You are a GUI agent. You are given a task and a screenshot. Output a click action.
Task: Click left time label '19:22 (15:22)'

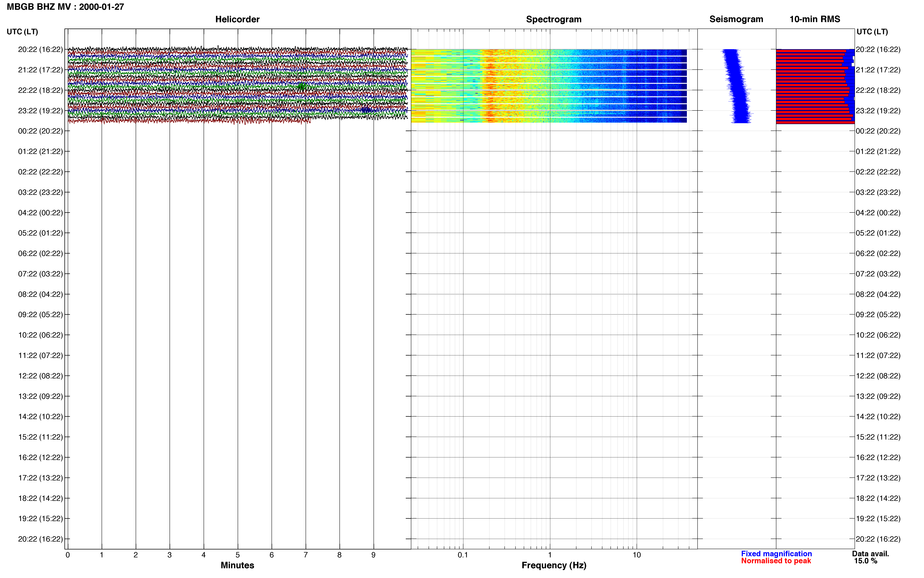point(41,518)
